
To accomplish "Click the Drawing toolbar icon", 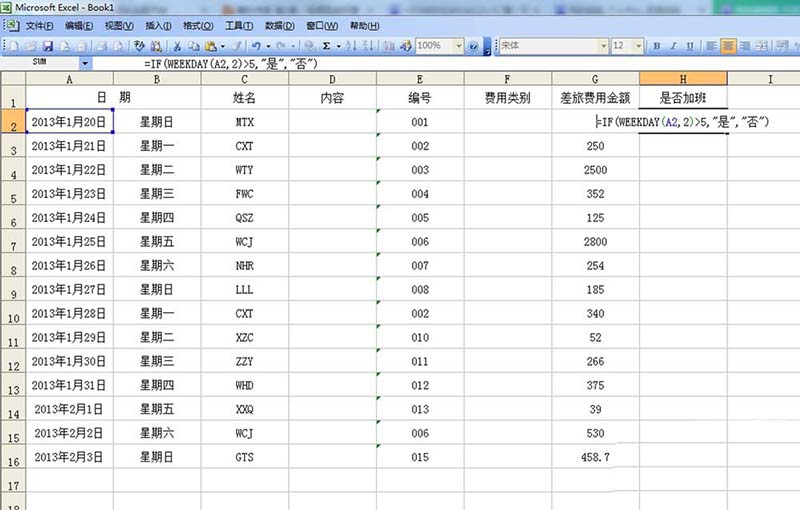I will click(406, 46).
